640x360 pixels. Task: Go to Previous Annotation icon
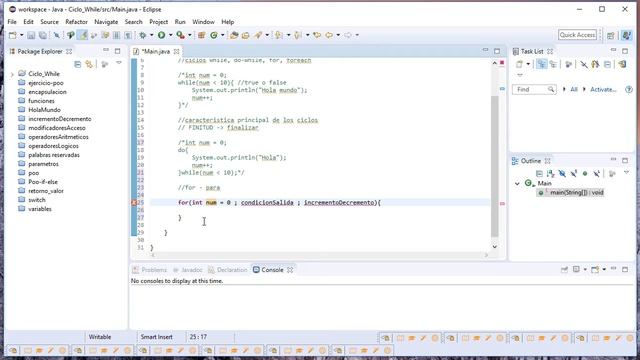[298, 35]
